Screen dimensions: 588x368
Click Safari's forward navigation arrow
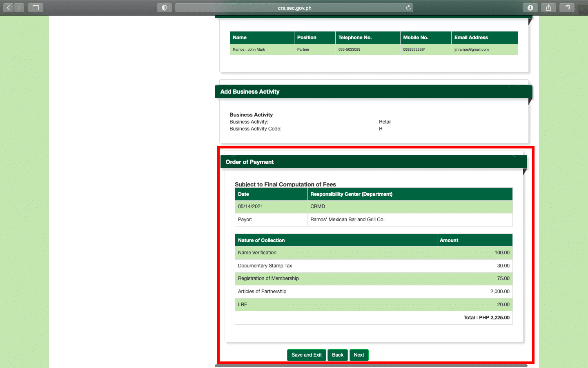(19, 8)
